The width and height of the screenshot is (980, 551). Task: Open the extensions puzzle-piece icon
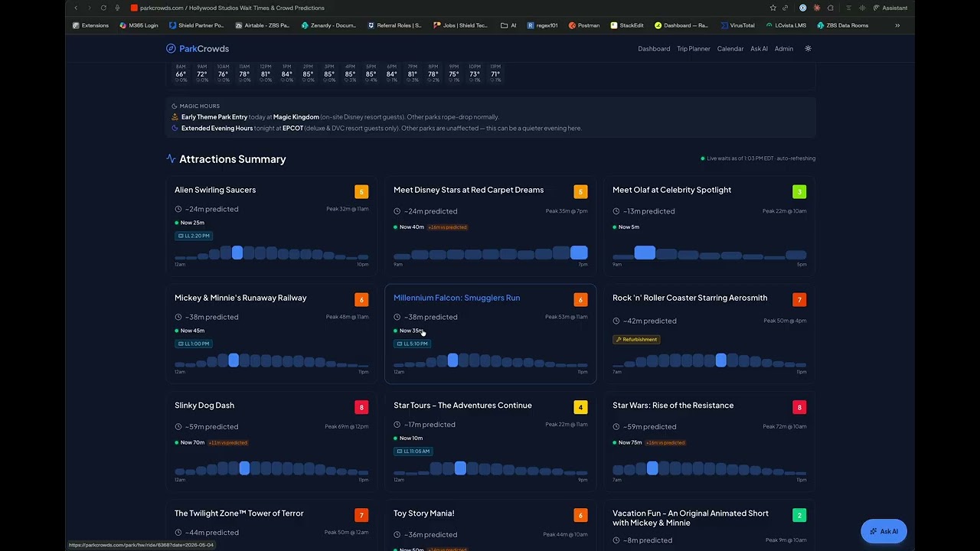[x=831, y=8]
